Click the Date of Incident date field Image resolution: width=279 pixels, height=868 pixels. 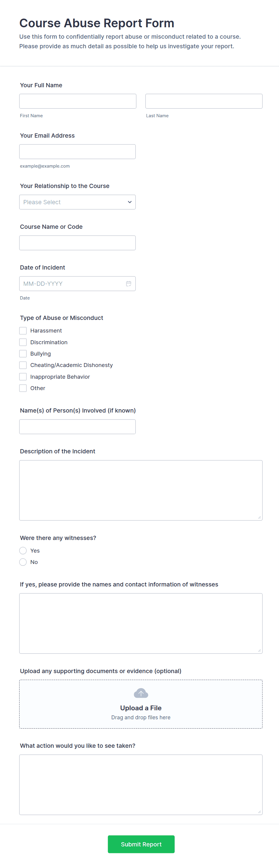(72, 284)
